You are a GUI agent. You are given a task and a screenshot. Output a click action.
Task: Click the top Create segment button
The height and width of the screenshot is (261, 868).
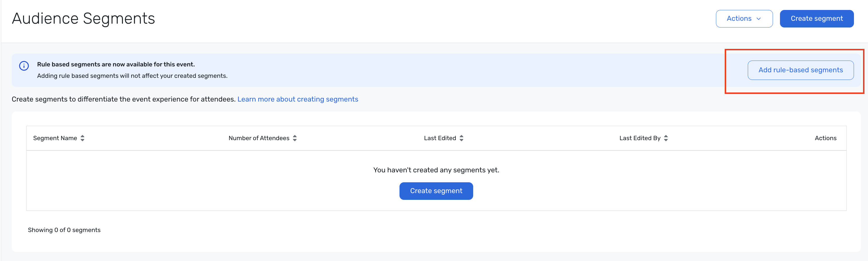click(x=817, y=18)
